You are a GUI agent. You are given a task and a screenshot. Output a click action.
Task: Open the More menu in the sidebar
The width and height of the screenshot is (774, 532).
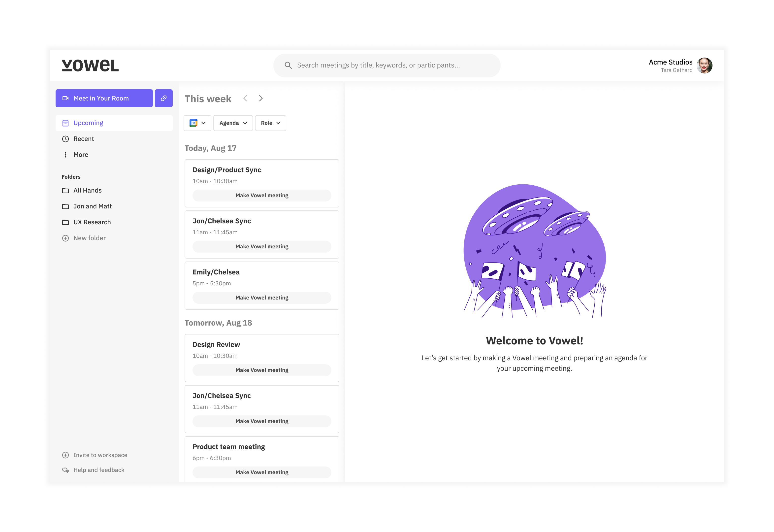114,155
